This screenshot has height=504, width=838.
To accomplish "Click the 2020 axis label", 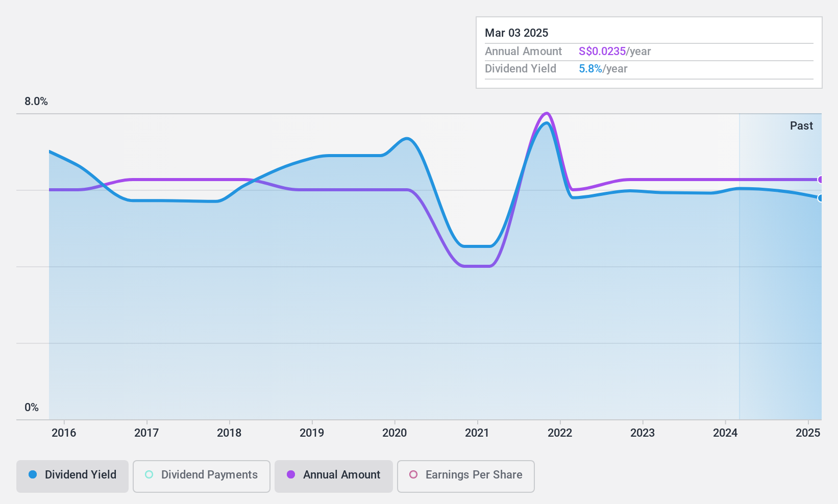I will [x=395, y=433].
